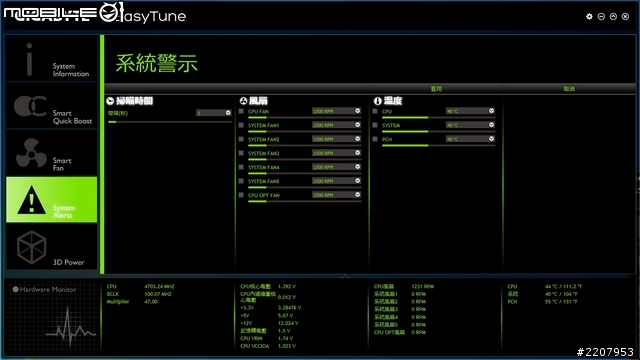Enable the SYSTEM FAN2 alert checkbox
640x360 pixels.
coord(241,139)
